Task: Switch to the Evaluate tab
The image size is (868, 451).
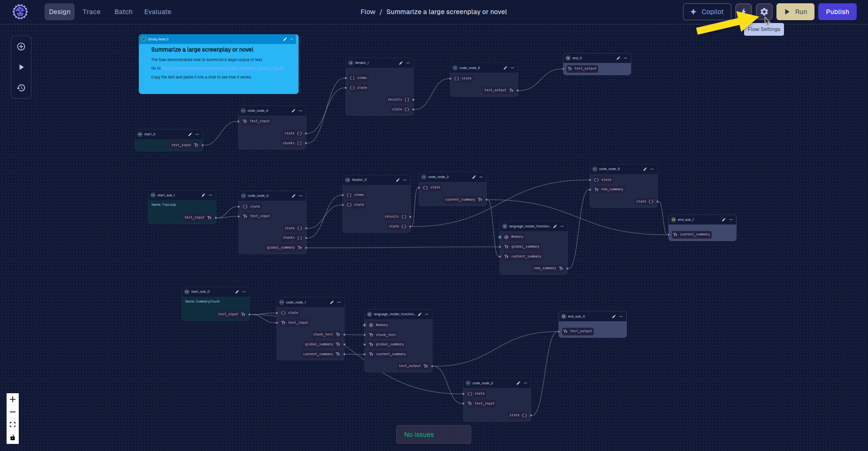Action: click(158, 12)
